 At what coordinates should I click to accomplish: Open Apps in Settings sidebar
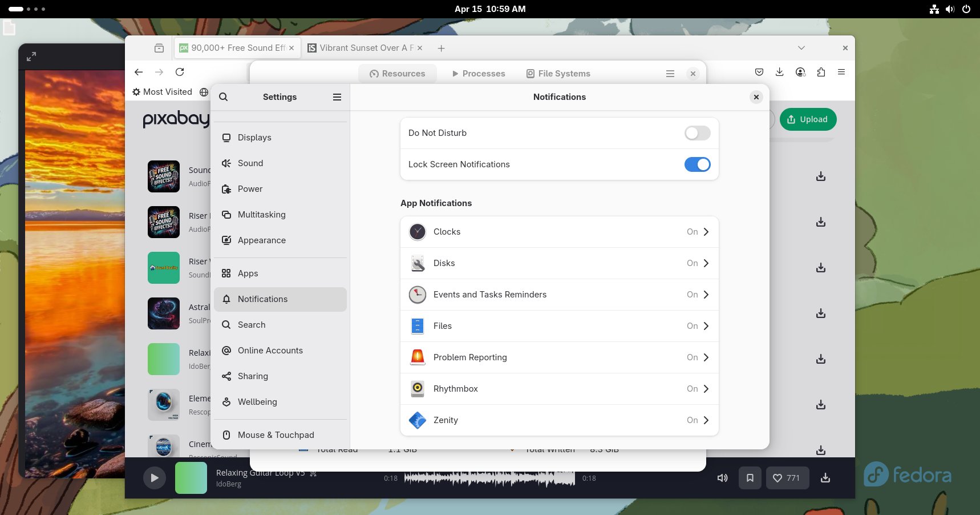coord(280,273)
